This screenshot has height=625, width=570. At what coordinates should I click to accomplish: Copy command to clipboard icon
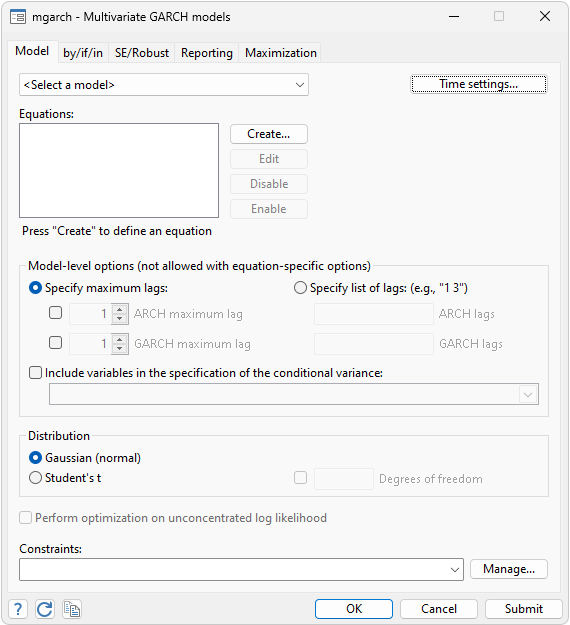(x=72, y=609)
